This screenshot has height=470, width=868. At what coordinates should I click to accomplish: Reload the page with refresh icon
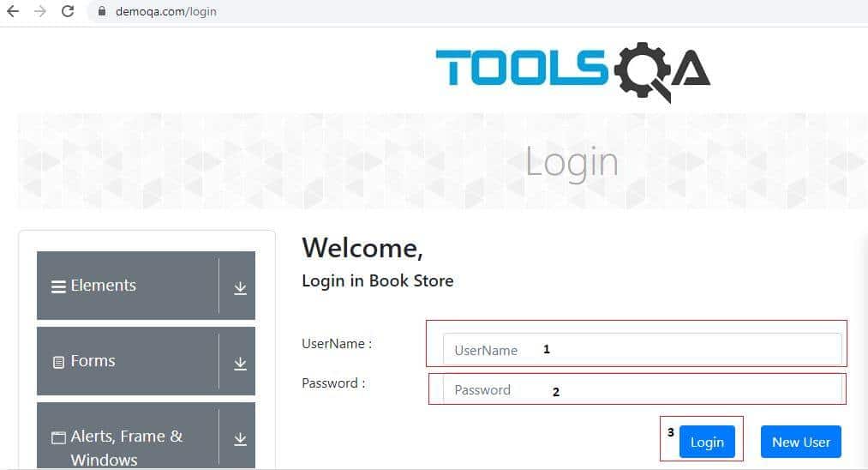click(x=68, y=11)
